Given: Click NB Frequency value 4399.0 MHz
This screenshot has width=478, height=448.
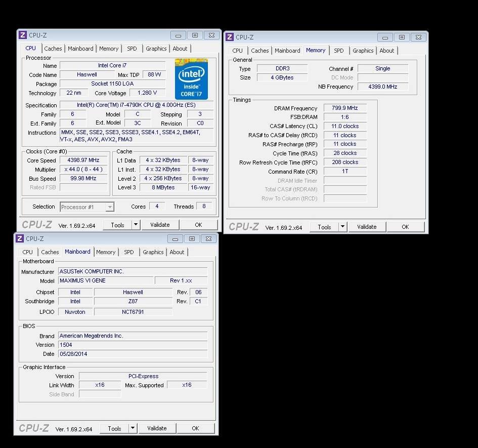Looking at the screenshot, I should [x=382, y=87].
